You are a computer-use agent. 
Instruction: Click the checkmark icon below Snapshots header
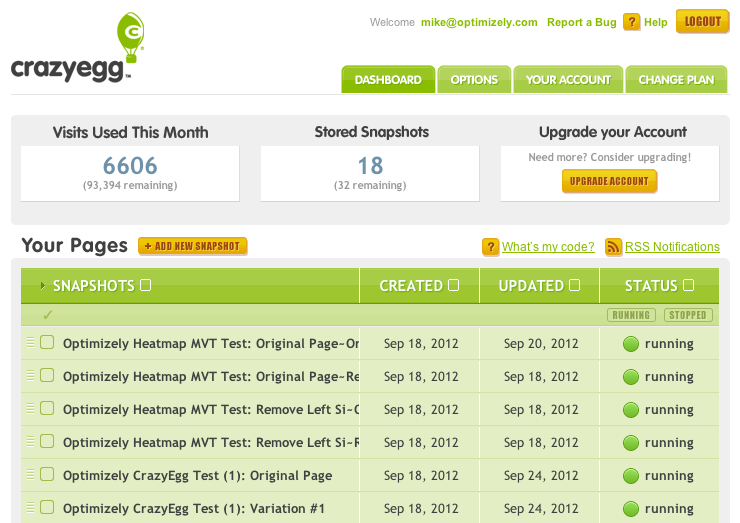point(47,315)
